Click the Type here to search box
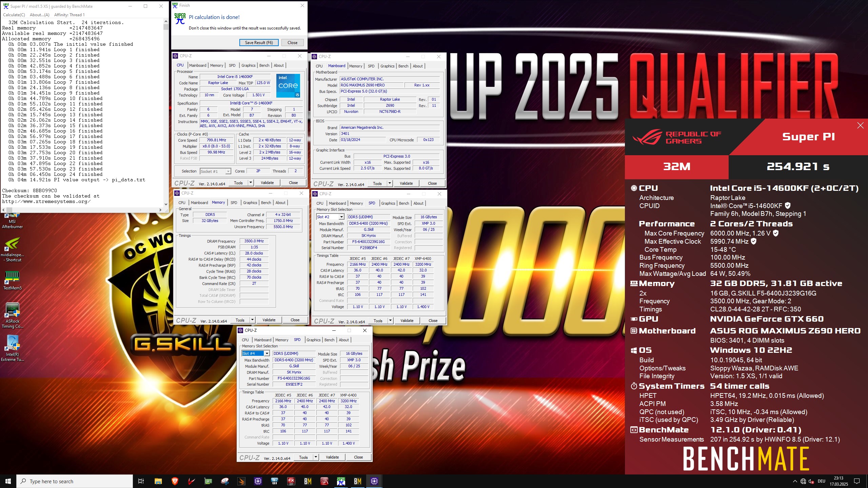 (x=75, y=481)
